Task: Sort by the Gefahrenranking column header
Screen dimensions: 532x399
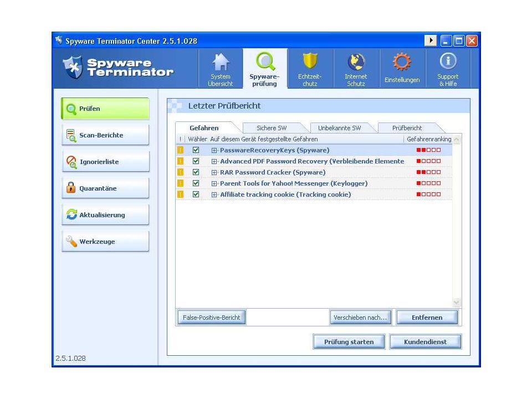Action: (428, 139)
